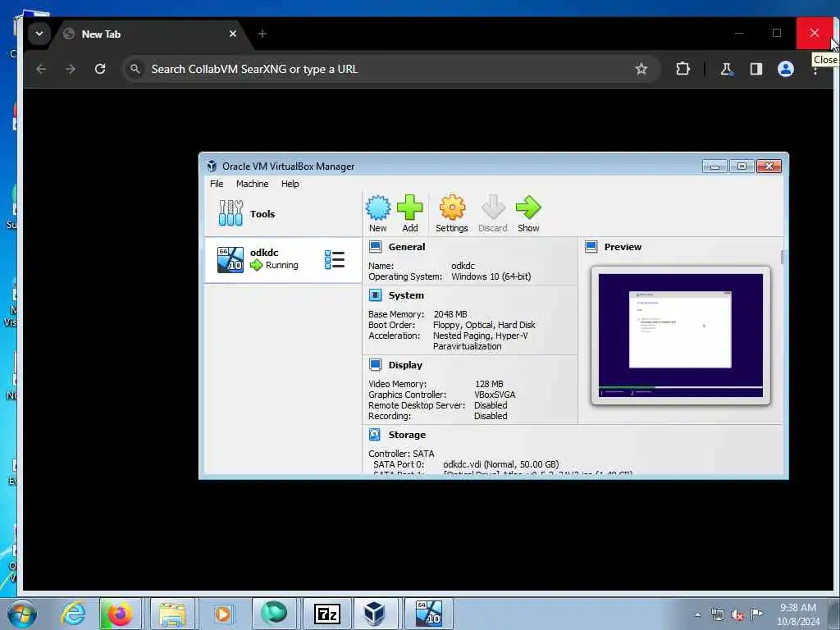
Task: Click the odkdc VM preview thumbnail
Action: tap(680, 336)
